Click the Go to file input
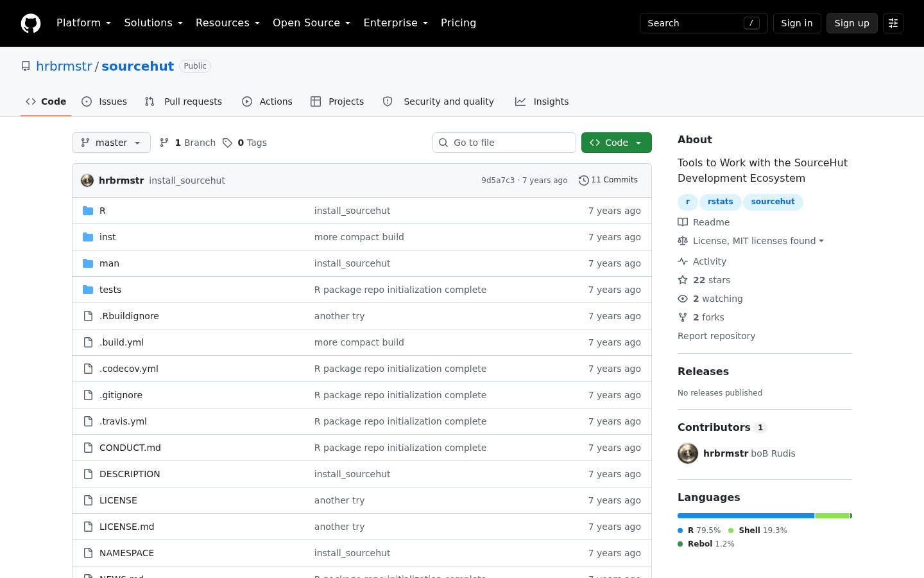 pyautogui.click(x=504, y=143)
